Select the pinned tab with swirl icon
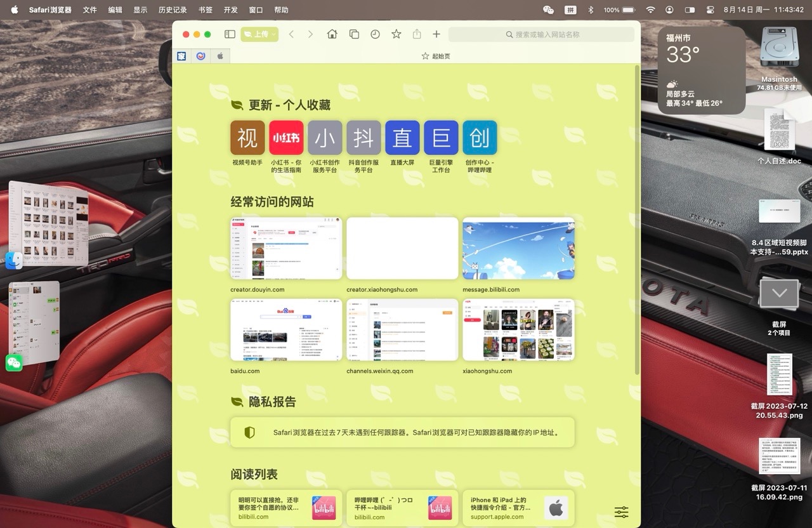This screenshot has height=528, width=812. 201,56
